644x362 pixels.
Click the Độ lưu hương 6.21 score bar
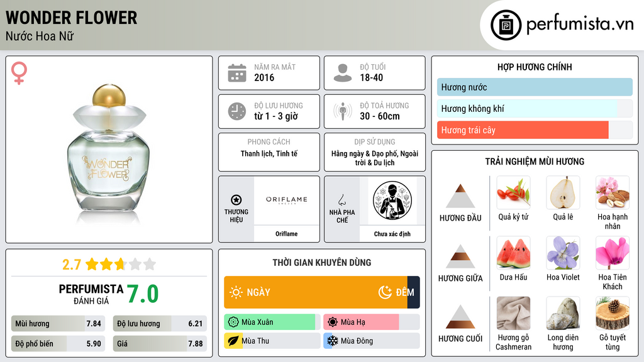click(160, 324)
